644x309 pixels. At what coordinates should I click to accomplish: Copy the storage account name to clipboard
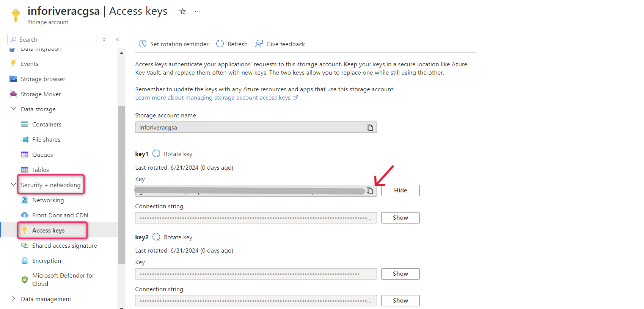[x=369, y=127]
